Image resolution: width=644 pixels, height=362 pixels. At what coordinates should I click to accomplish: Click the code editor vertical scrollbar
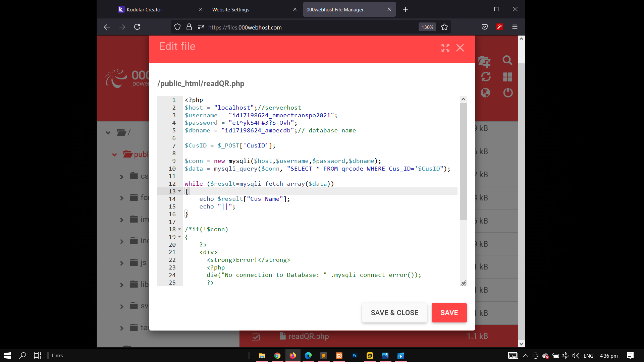click(x=463, y=161)
